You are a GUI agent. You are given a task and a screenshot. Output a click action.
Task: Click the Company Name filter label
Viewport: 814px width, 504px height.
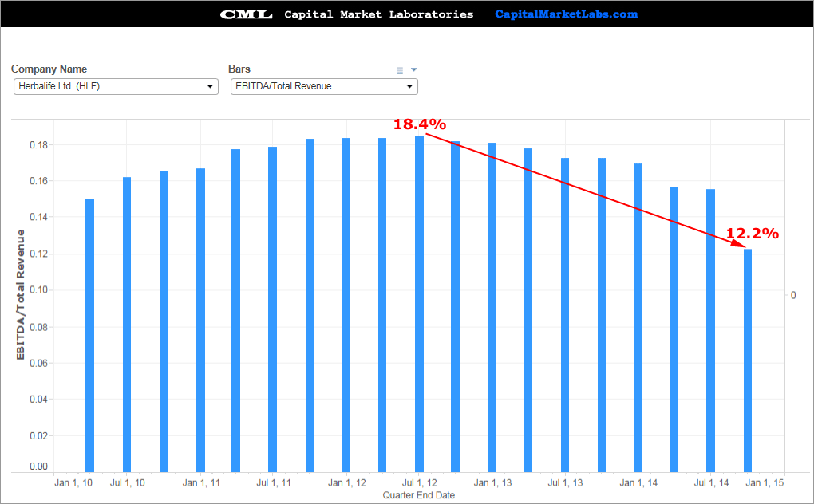click(x=49, y=69)
